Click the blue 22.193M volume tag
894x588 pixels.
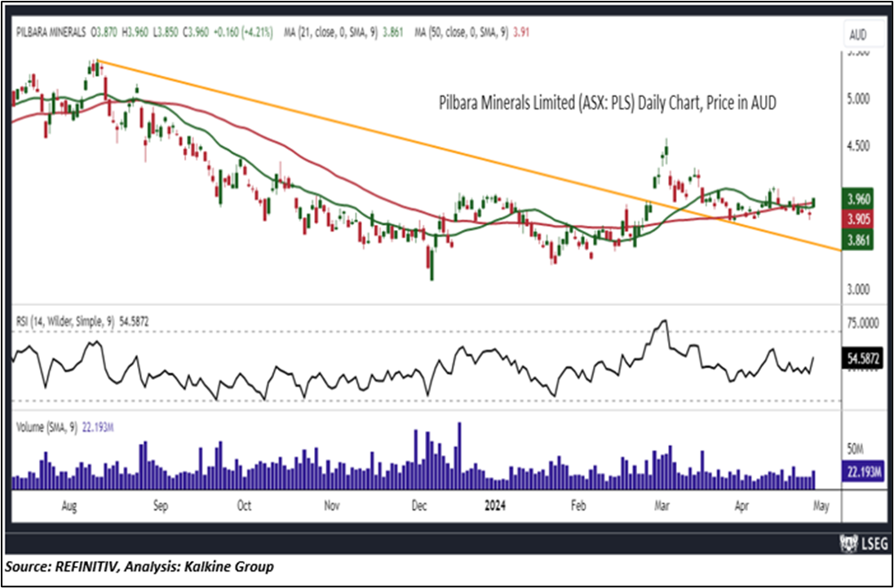(862, 471)
